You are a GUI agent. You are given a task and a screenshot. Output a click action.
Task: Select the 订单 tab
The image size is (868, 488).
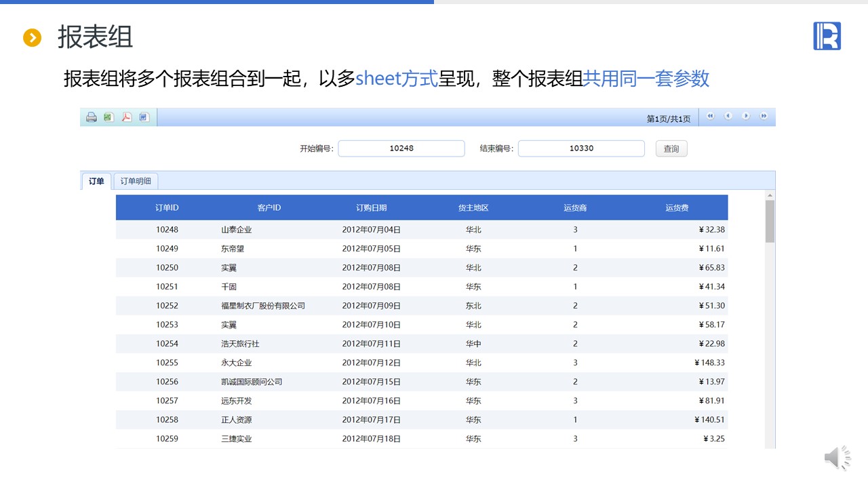(96, 181)
